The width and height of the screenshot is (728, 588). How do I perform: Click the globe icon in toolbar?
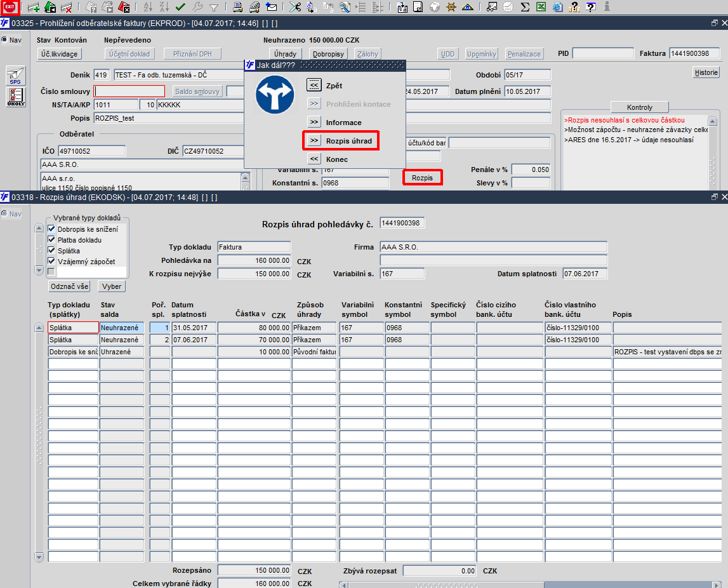(435, 7)
